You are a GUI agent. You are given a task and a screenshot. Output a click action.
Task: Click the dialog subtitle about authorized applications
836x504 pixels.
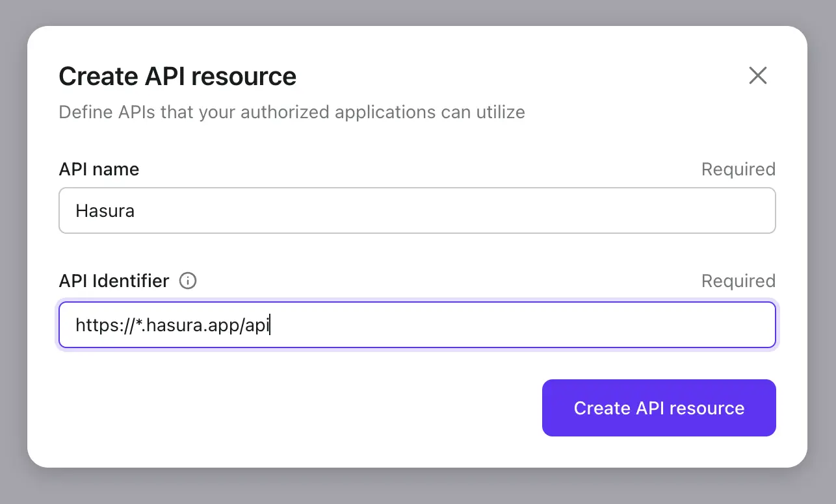click(291, 112)
